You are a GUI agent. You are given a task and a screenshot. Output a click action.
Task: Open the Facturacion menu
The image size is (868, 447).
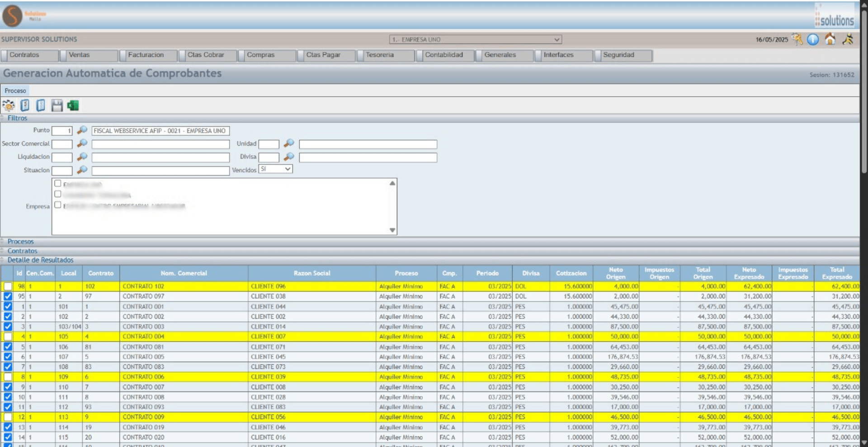click(x=148, y=55)
